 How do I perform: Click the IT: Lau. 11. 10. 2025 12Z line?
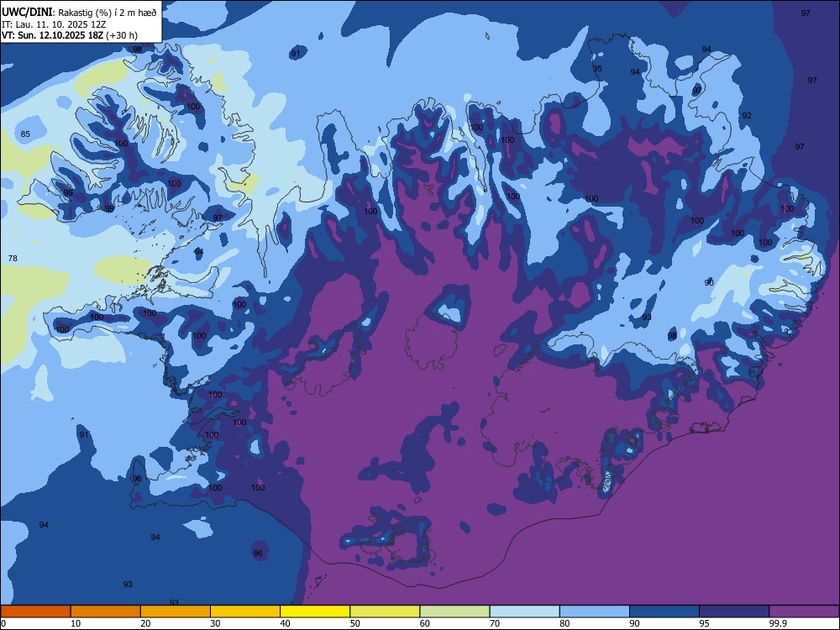54,24
